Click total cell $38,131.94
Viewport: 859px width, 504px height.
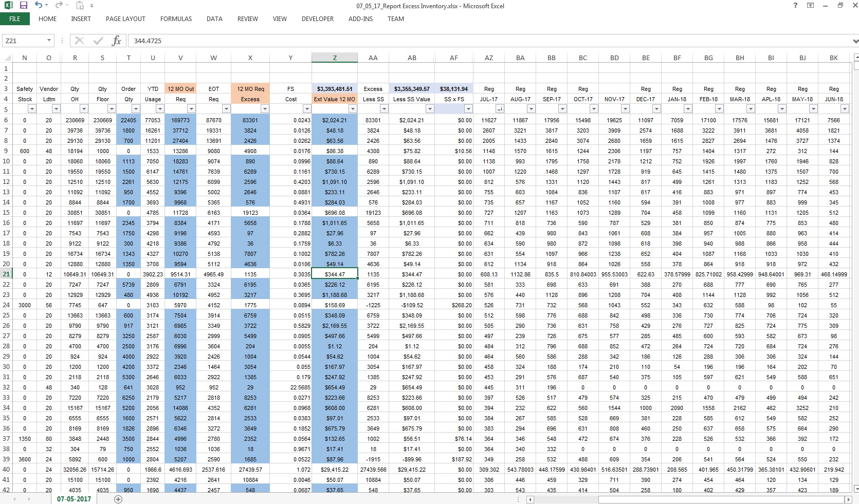(x=454, y=89)
